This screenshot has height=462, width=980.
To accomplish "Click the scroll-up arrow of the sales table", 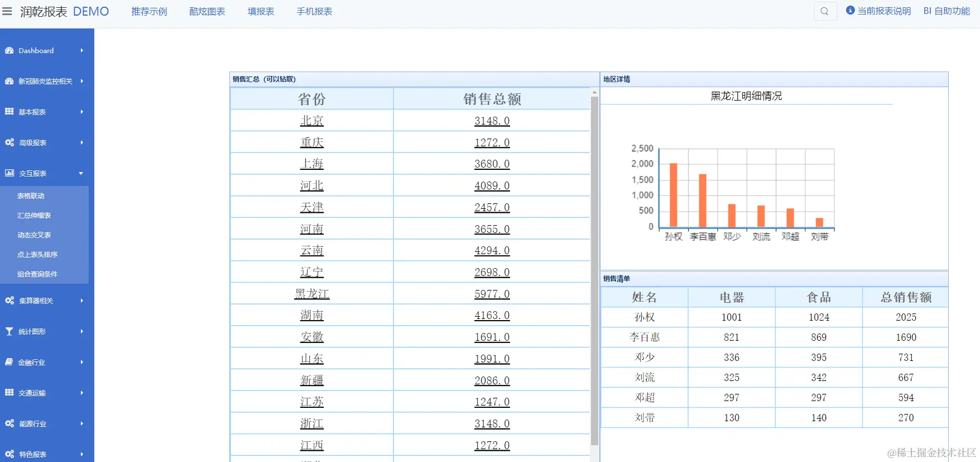I will pyautogui.click(x=594, y=92).
